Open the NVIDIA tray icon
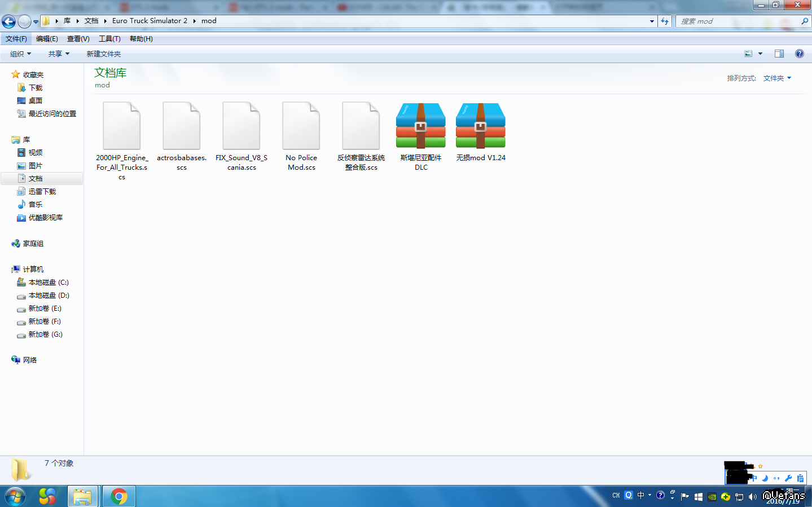812x507 pixels. (712, 497)
